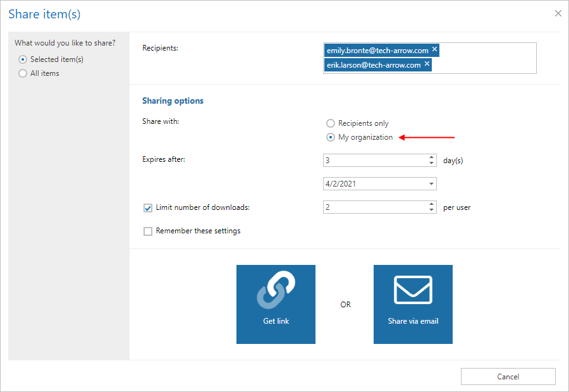Enable 'Remember these settings' checkbox
This screenshot has height=392, width=569.
pyautogui.click(x=148, y=231)
